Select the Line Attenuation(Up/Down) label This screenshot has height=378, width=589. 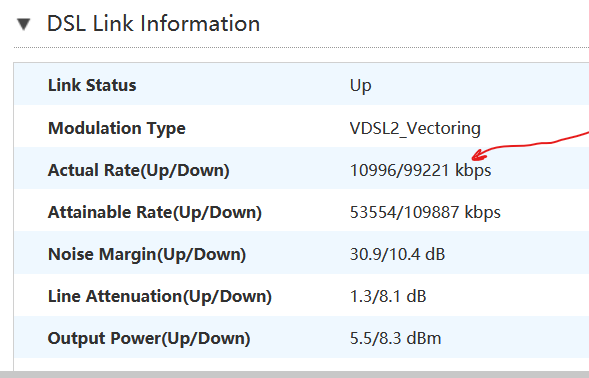click(x=160, y=296)
